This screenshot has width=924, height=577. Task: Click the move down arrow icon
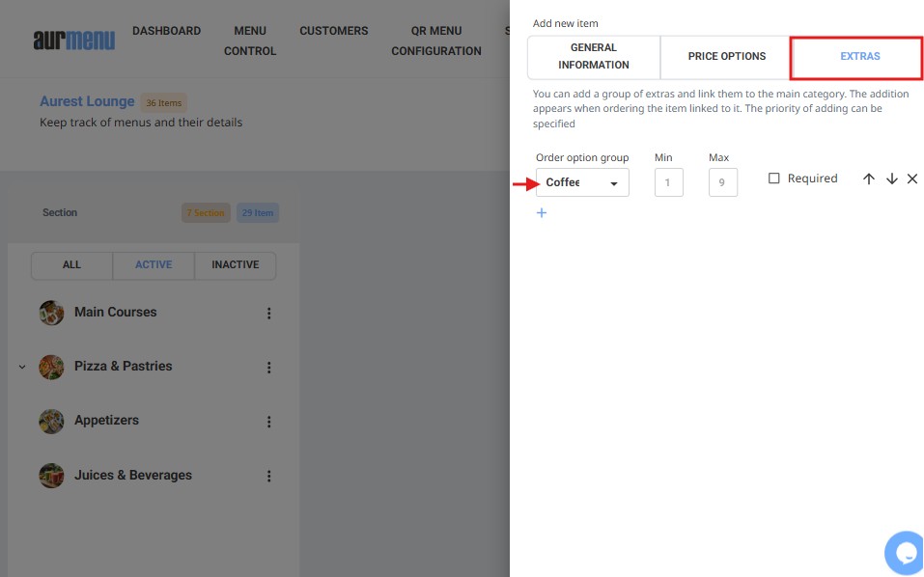pyautogui.click(x=891, y=179)
